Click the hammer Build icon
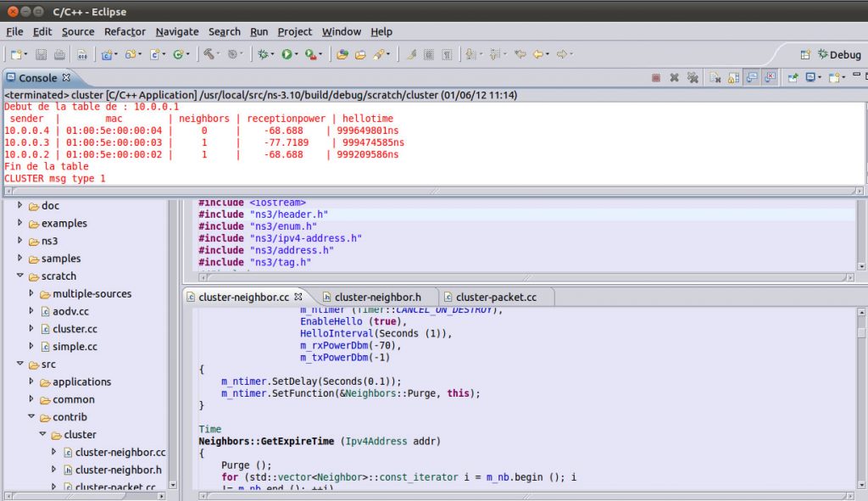This screenshot has width=868, height=501. (209, 54)
